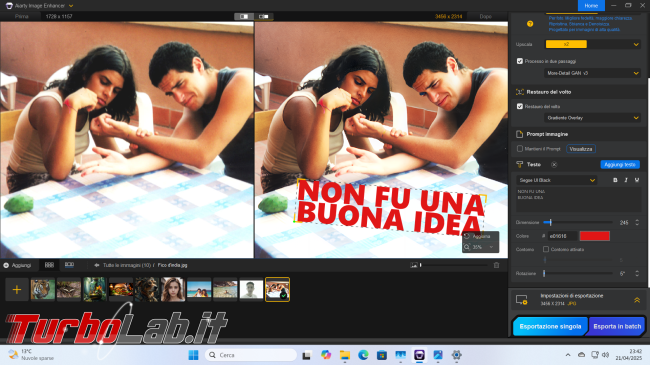Click the Restauro del volto section icon
Image resolution: width=650 pixels, height=365 pixels.
click(x=519, y=92)
